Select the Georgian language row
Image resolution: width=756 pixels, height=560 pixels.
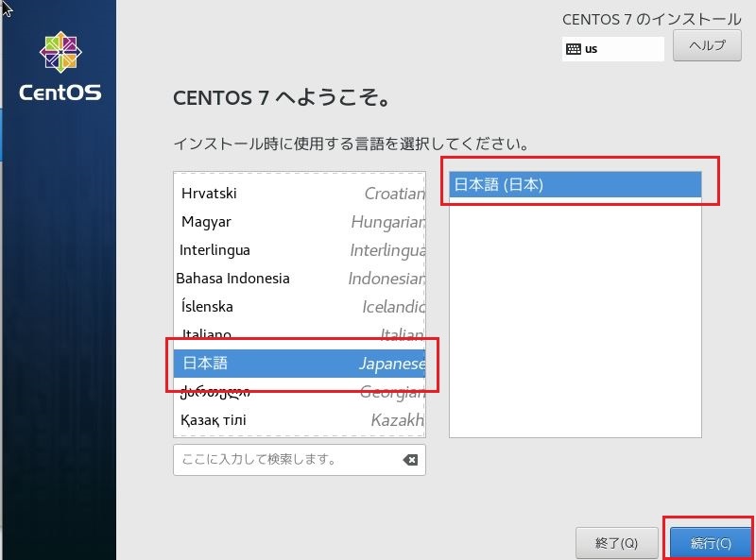300,392
